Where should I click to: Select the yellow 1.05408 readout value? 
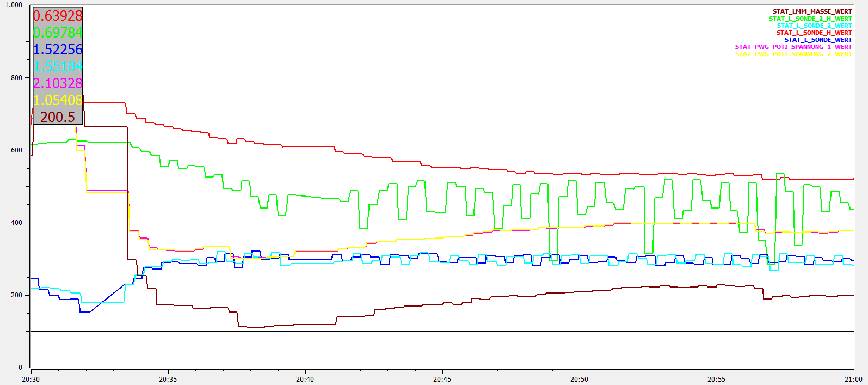[x=58, y=100]
